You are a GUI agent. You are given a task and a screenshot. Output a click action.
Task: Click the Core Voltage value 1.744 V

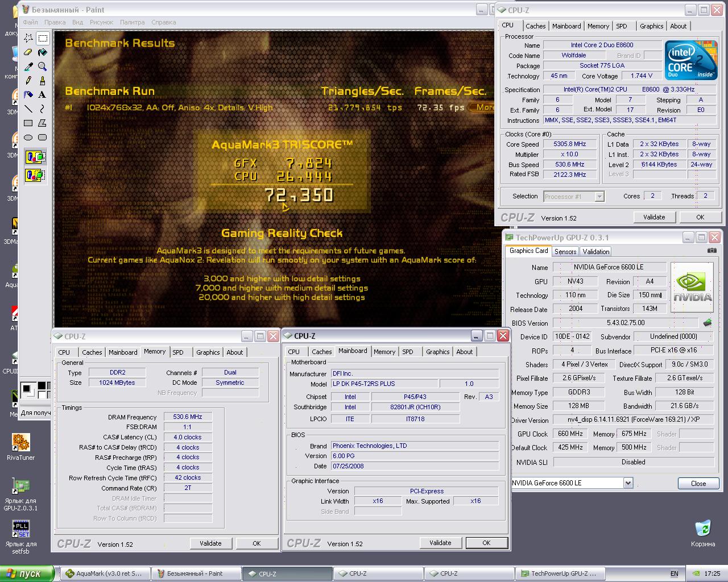coord(642,76)
